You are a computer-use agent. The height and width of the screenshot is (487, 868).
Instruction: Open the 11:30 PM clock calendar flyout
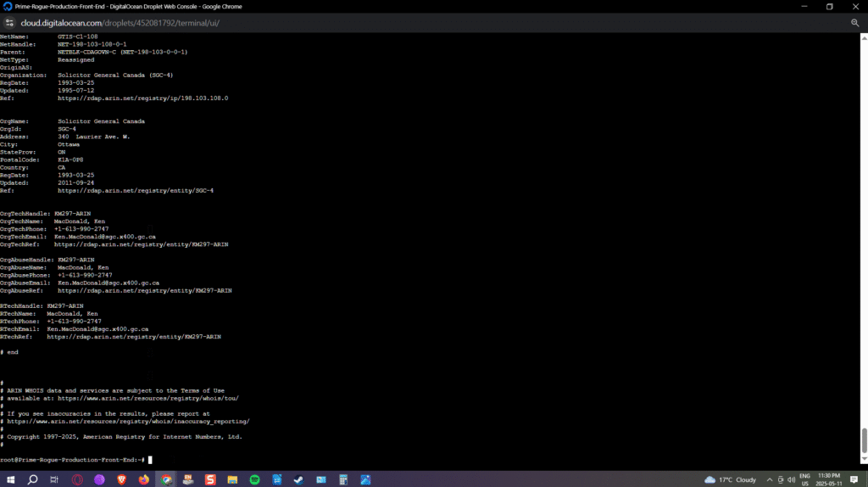830,479
